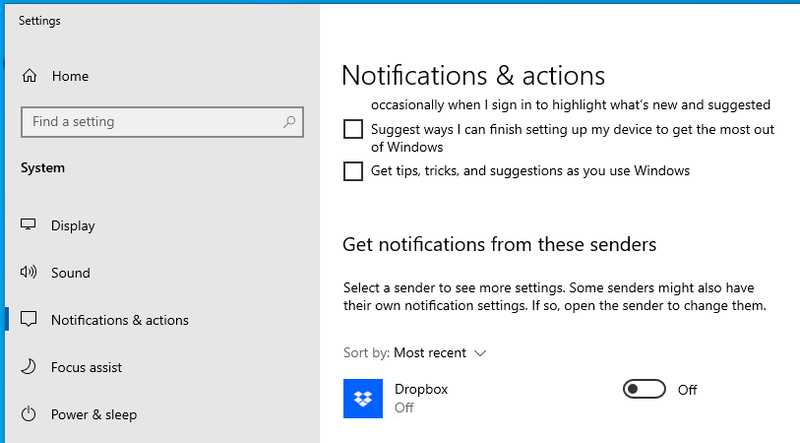Check 'Suggest ways I can finish setting up' box
The width and height of the screenshot is (800, 443).
point(353,129)
